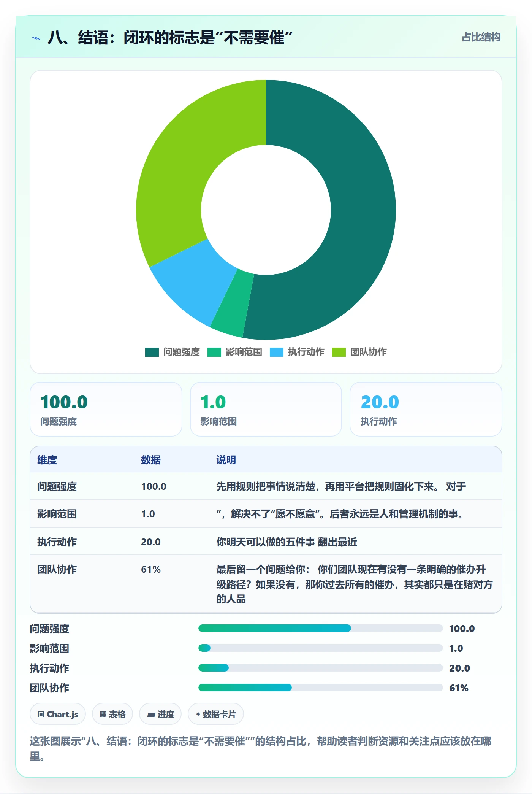
Task: Open the 100.0 问题强度 data card
Action: (106, 409)
